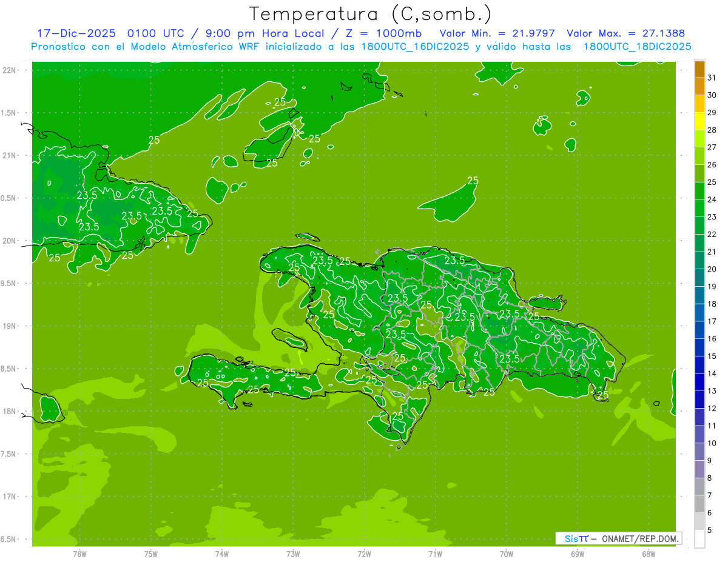Click the legend value '11'
Viewport: 728px width, 562px height.
pyautogui.click(x=712, y=426)
